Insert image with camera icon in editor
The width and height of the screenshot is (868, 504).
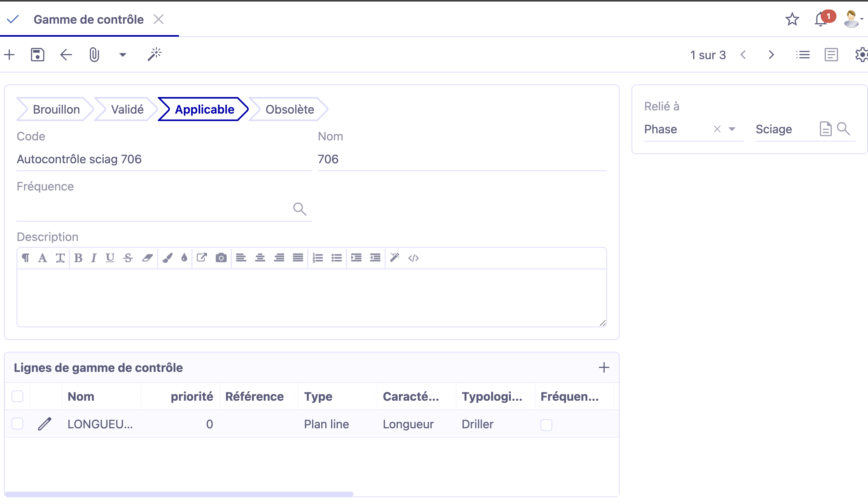coord(221,258)
